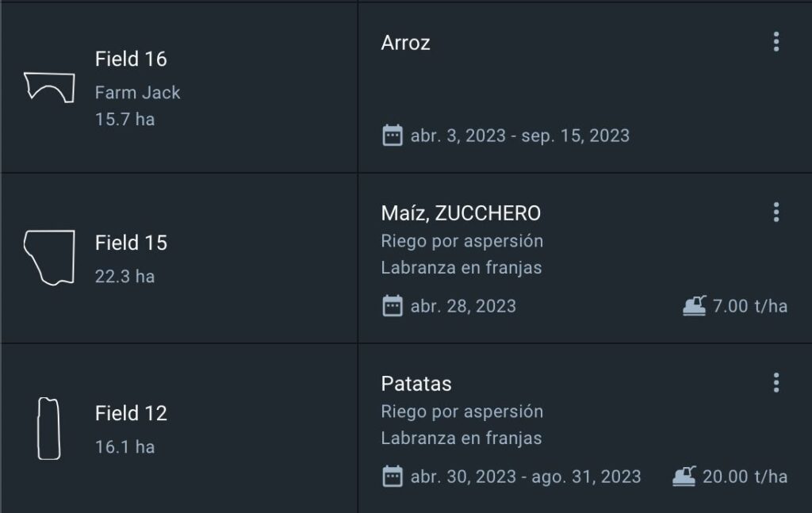Open the Patatas crop entry

click(416, 384)
